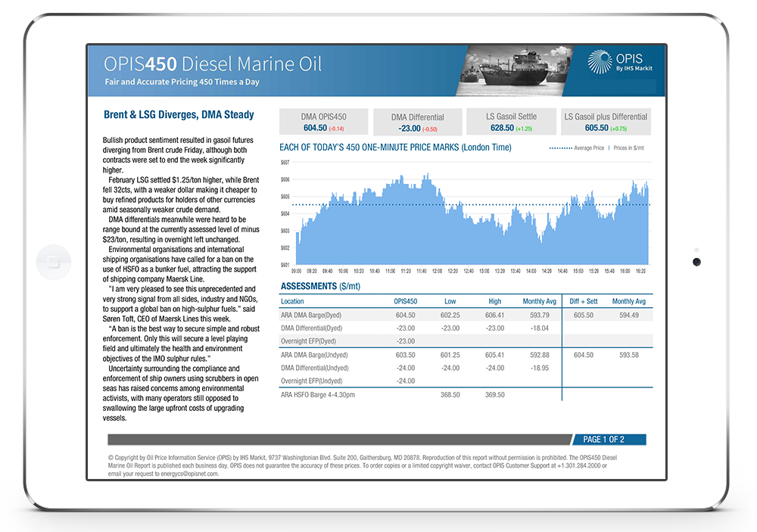Click the 'Brent & LSG Diverges, DMA Steady' headline
Viewport: 757px width, 532px height.
tap(179, 114)
